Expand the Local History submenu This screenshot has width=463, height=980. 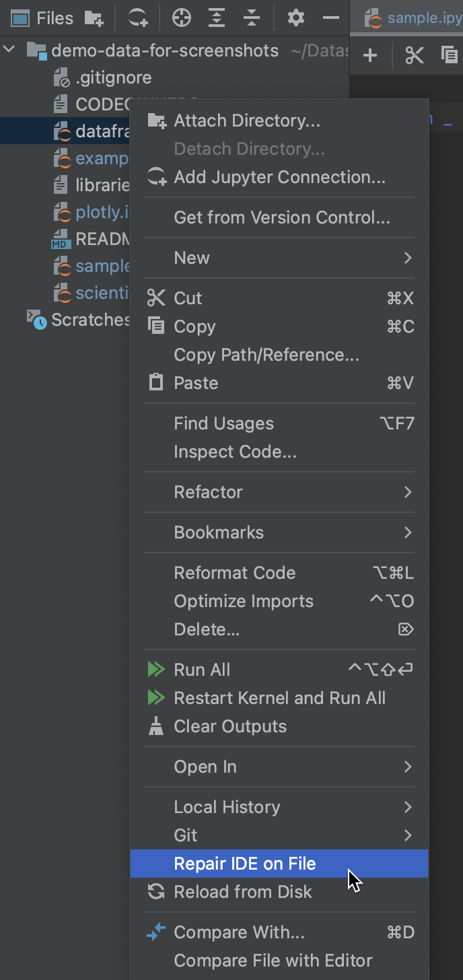click(279, 807)
